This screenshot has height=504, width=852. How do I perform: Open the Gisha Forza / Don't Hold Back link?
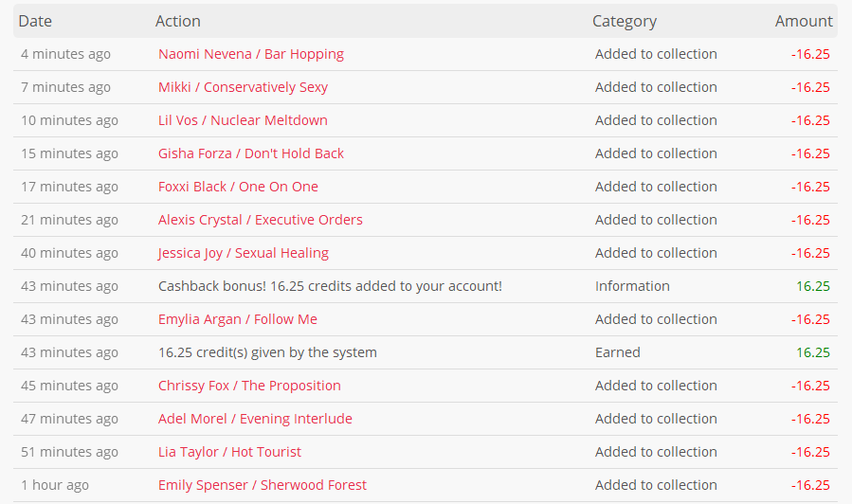coord(251,153)
